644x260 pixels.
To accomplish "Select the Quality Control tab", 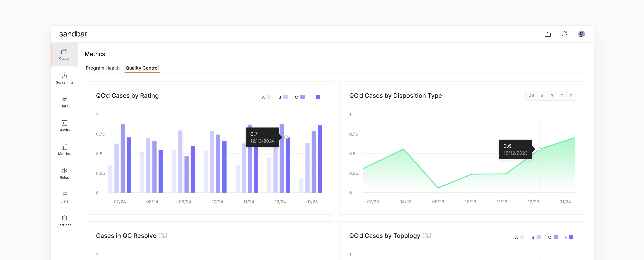I will 142,68.
